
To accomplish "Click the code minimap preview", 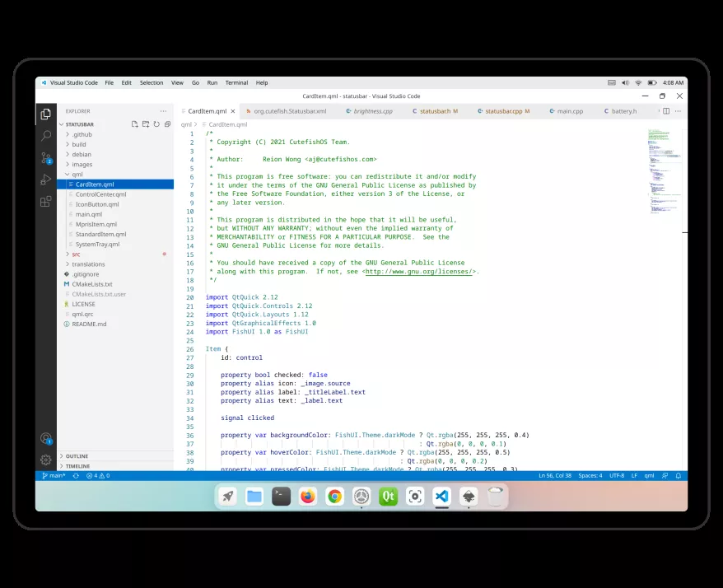I will pos(664,171).
